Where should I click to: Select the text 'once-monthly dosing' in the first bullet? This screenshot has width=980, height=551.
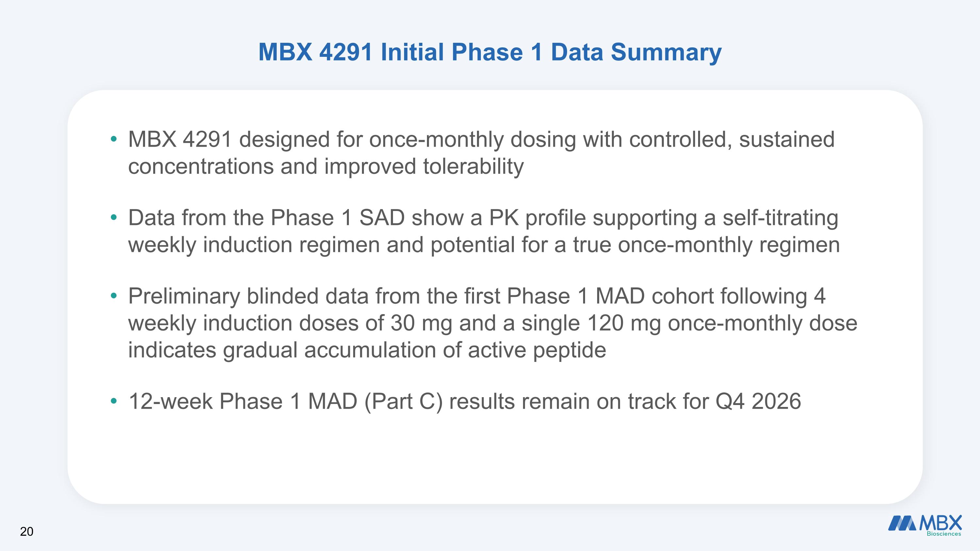tap(473, 139)
